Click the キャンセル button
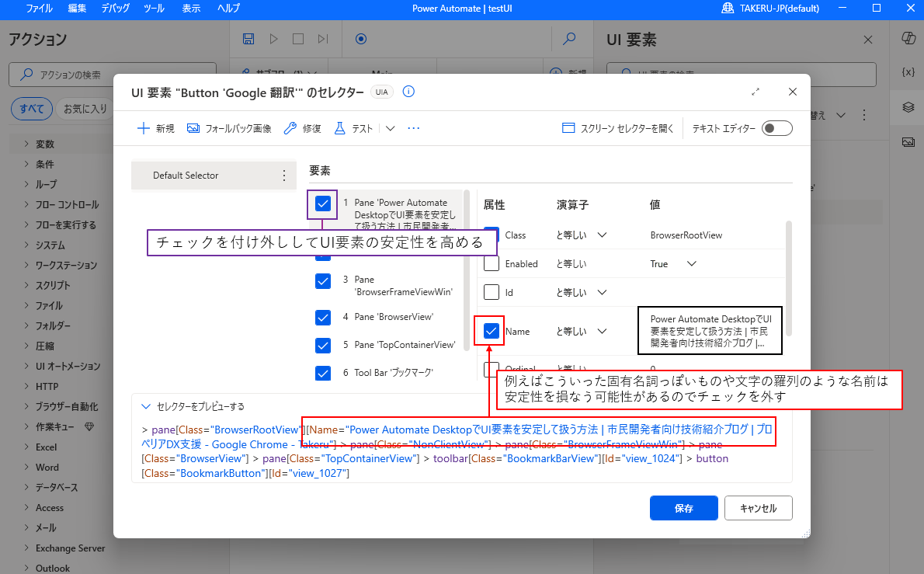The height and width of the screenshot is (574, 924). (758, 507)
